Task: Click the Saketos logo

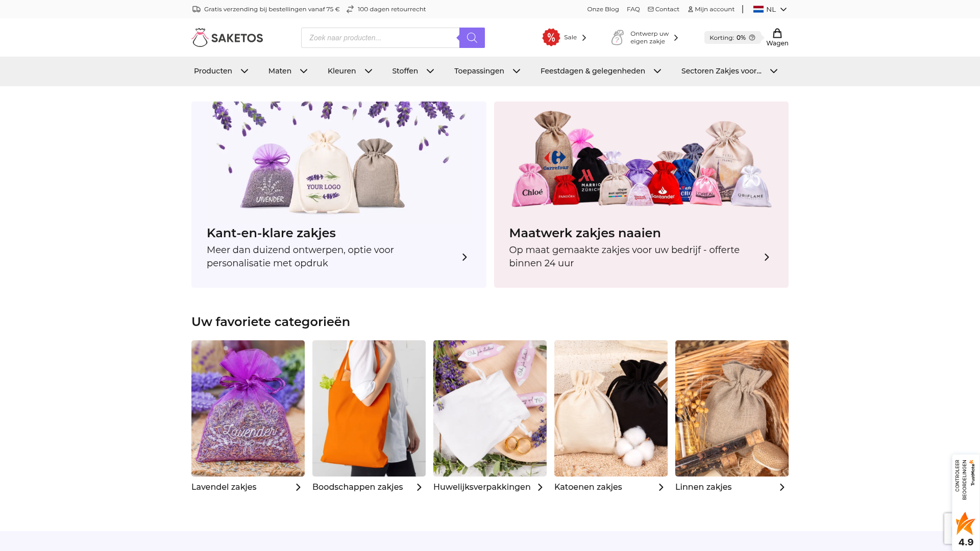Action: (227, 37)
